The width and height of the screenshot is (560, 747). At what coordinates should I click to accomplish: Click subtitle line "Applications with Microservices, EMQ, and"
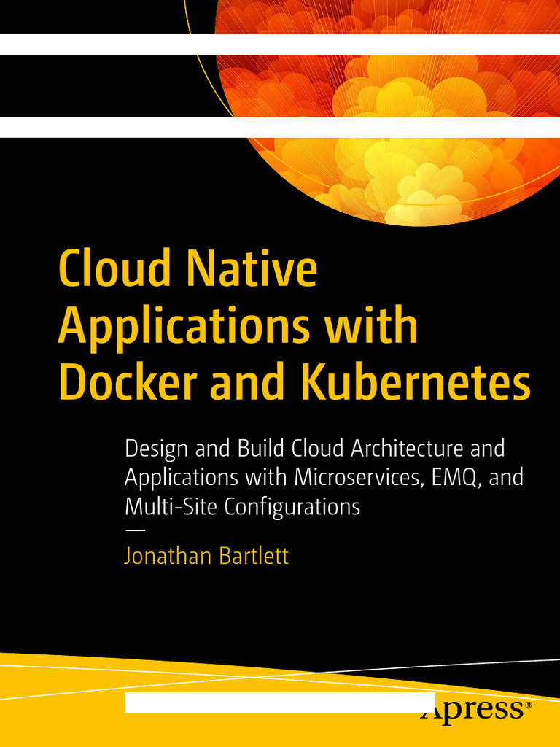tap(324, 478)
